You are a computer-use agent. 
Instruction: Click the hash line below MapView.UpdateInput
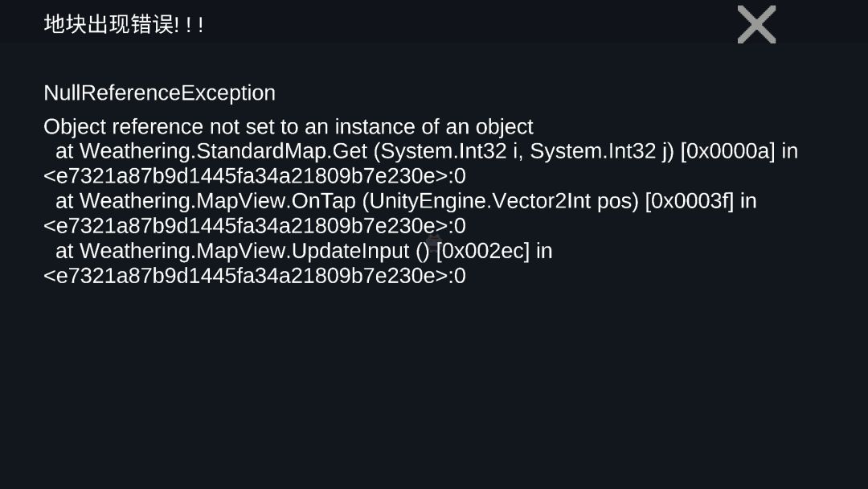click(x=254, y=276)
